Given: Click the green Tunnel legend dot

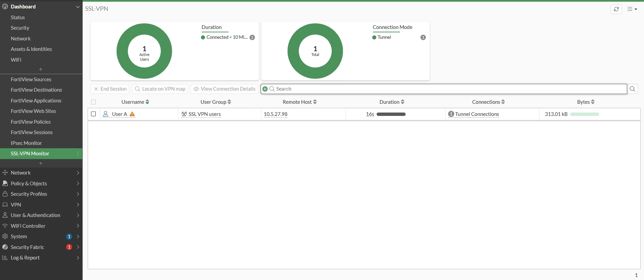Looking at the screenshot, I should [x=374, y=37].
